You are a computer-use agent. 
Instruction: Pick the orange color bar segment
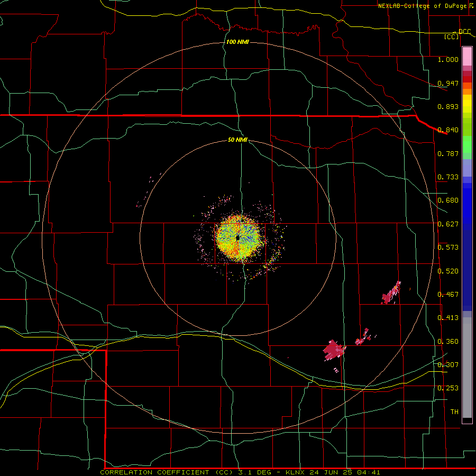467,91
